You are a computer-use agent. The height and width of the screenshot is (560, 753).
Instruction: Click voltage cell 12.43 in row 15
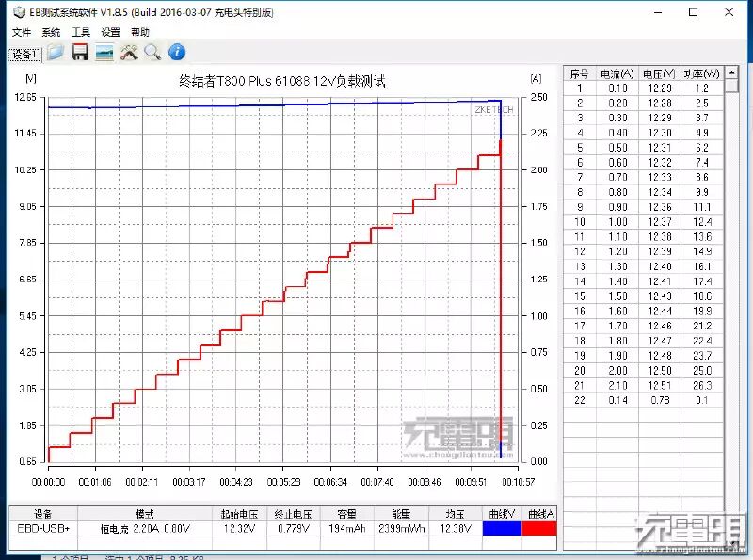(x=660, y=296)
